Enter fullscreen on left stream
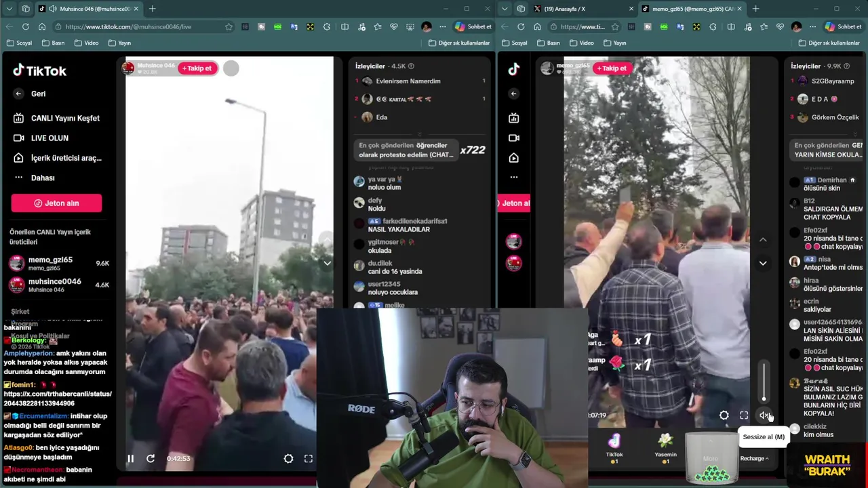868x488 pixels. pos(309,459)
